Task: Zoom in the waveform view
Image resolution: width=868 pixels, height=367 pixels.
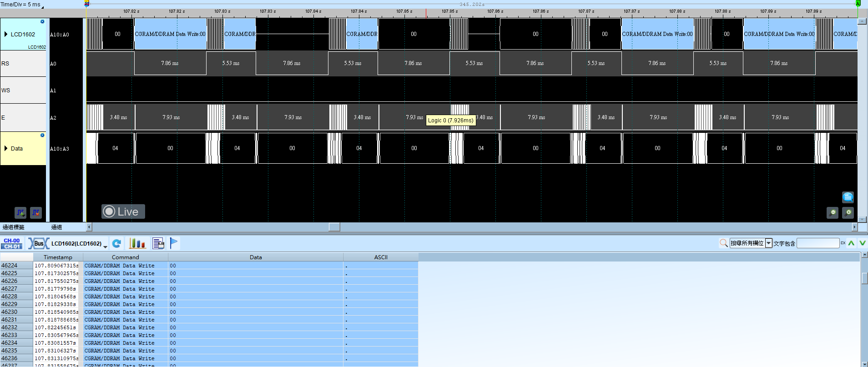Action: (x=848, y=212)
